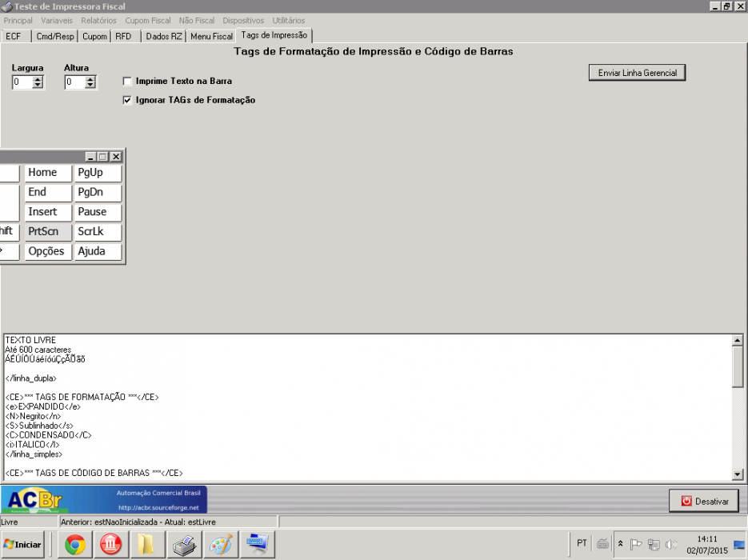
Task: Open the acbr.sourceforge.net link
Action: 158,507
